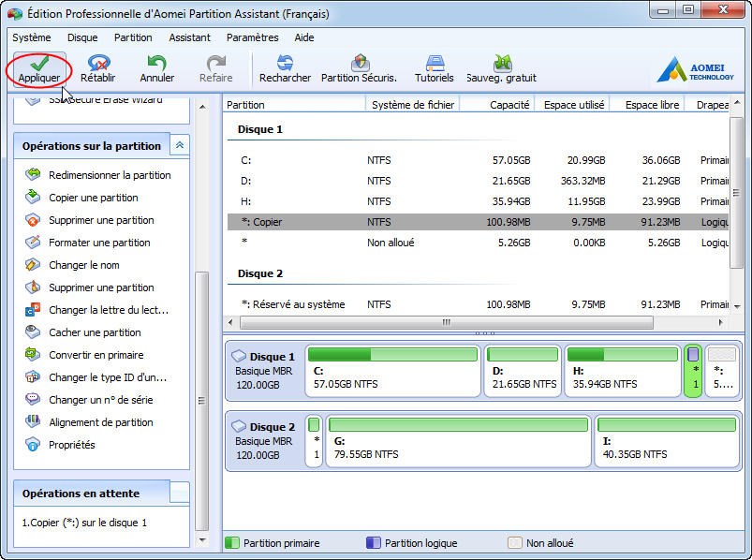The height and width of the screenshot is (560, 752).
Task: Click the H: 35.94GB partition block
Action: click(x=623, y=371)
